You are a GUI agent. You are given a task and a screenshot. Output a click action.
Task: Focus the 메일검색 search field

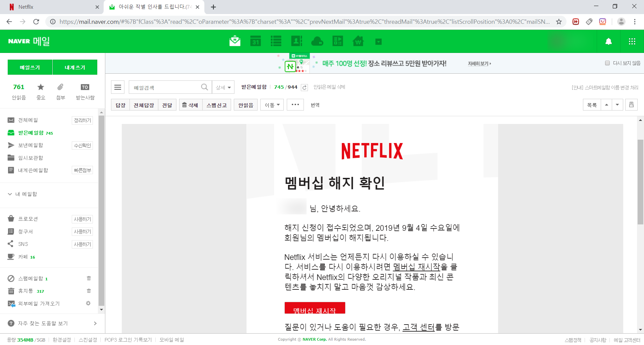[x=164, y=87]
